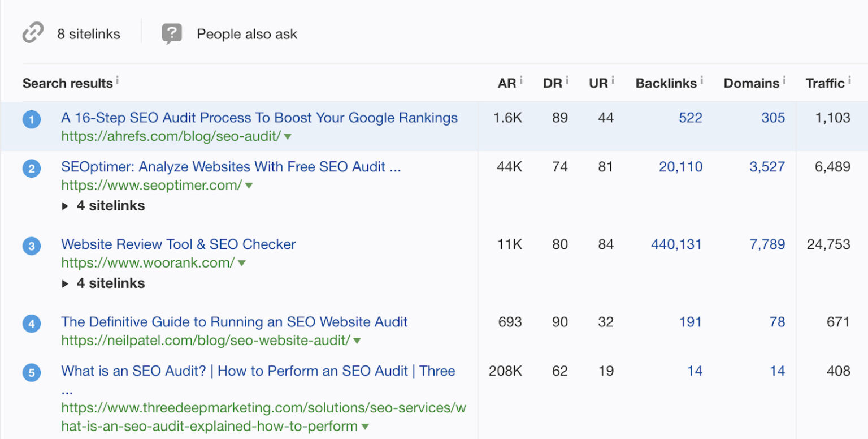The image size is (868, 439).
Task: Expand the 4 sitelinks under SEOptimer
Action: (x=102, y=206)
